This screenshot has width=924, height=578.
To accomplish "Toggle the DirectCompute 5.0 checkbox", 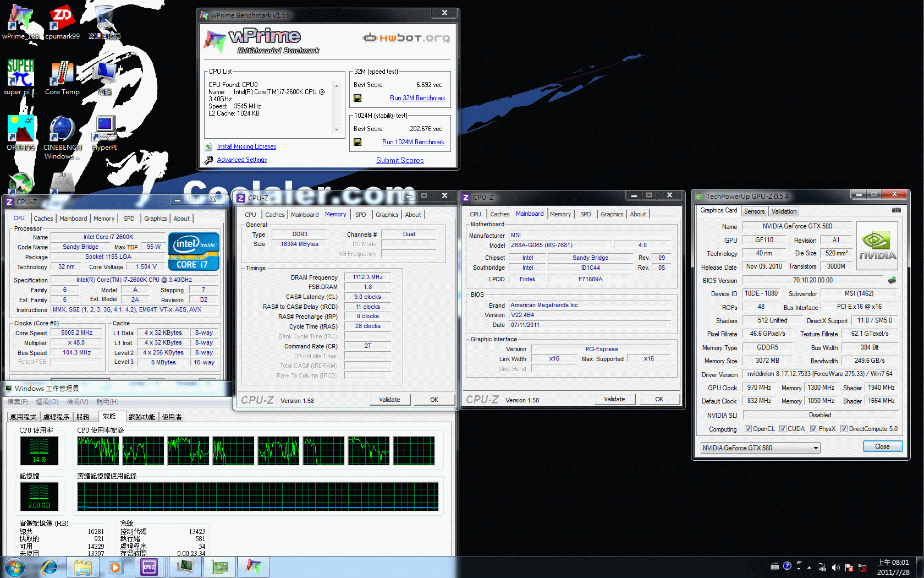I will 844,429.
